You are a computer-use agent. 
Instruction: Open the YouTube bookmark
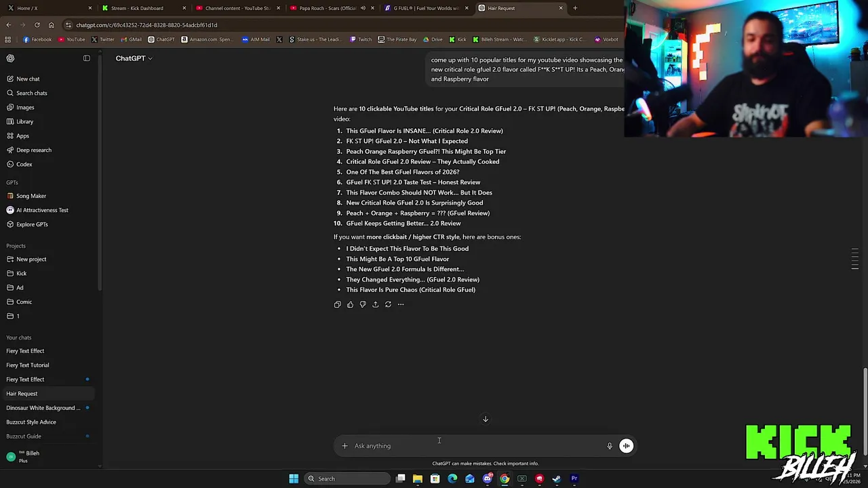click(72, 39)
